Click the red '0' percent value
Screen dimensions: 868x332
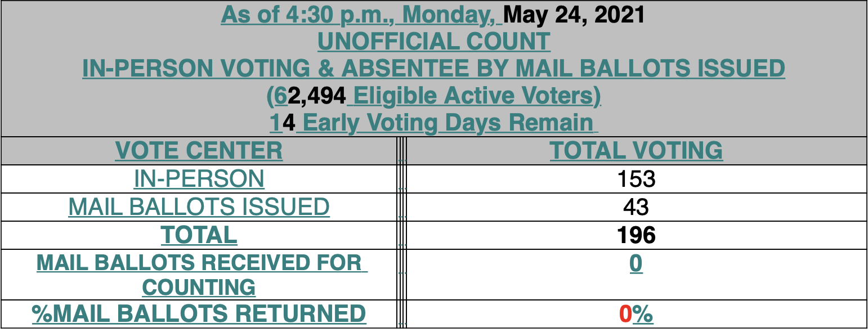point(625,314)
